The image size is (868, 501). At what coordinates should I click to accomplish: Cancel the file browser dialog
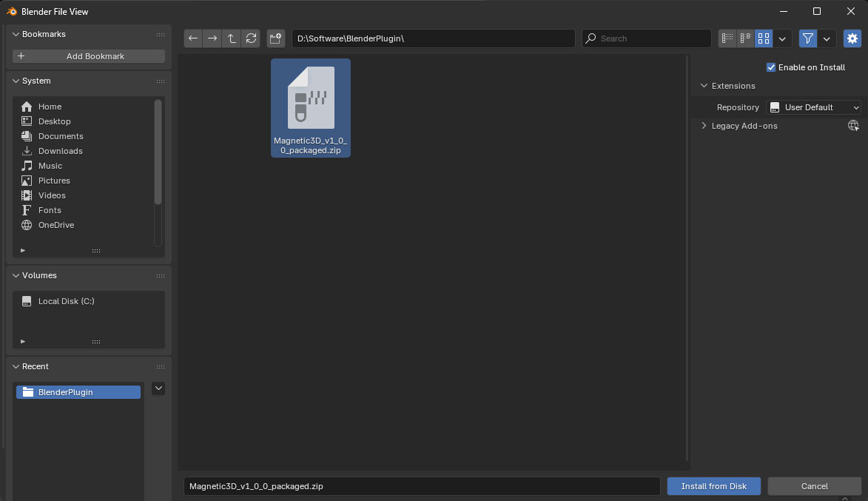(x=814, y=486)
